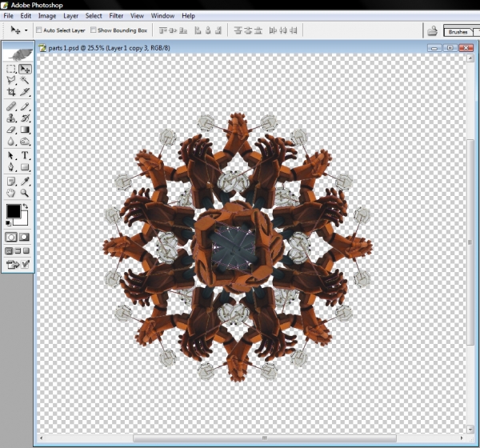Image resolution: width=480 pixels, height=448 pixels.
Task: Distribute horizontal centers of layers
Action: tap(283, 30)
